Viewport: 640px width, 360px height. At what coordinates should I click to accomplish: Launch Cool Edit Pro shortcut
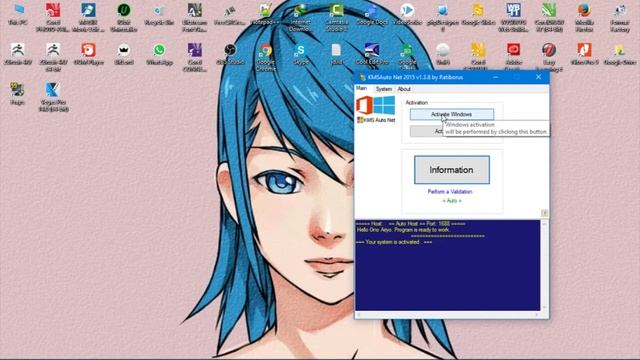pos(371,54)
